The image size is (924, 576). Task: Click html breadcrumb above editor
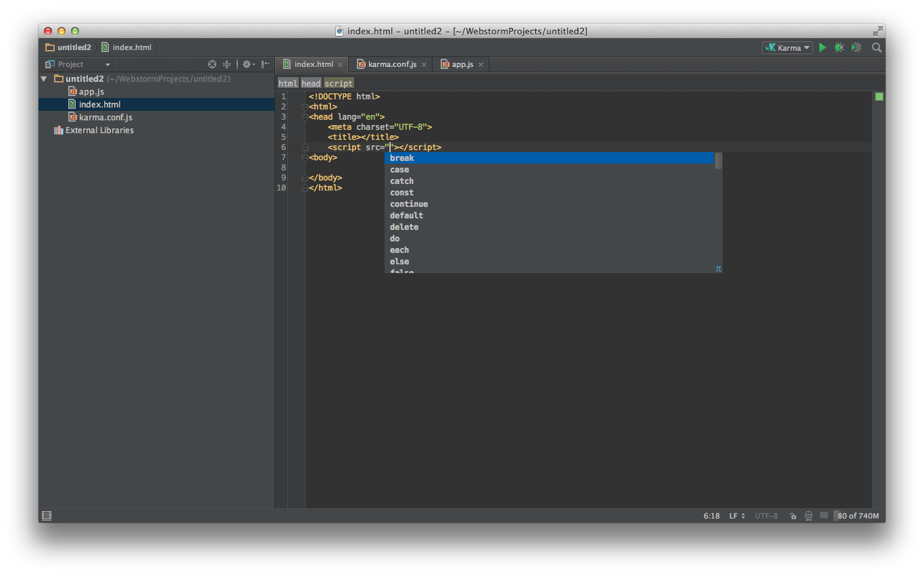click(288, 83)
